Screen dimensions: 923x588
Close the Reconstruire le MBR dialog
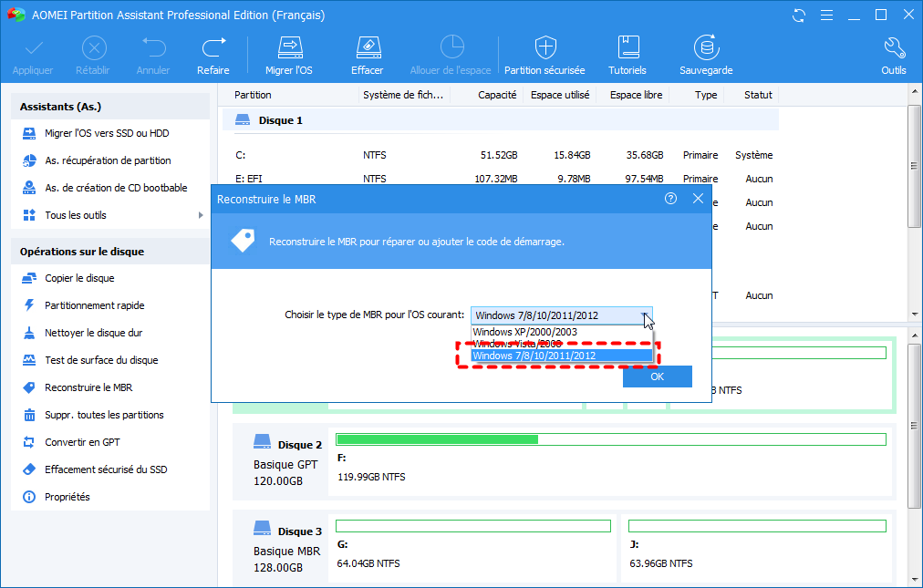pyautogui.click(x=698, y=199)
